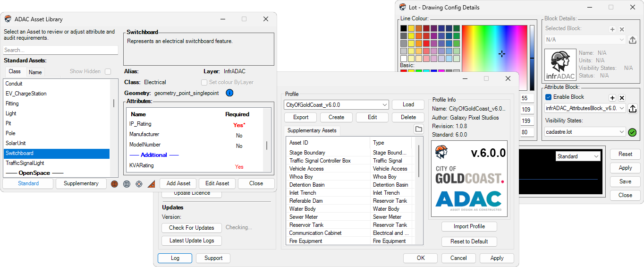
Task: Click the Import Profile button
Action: [x=469, y=226]
